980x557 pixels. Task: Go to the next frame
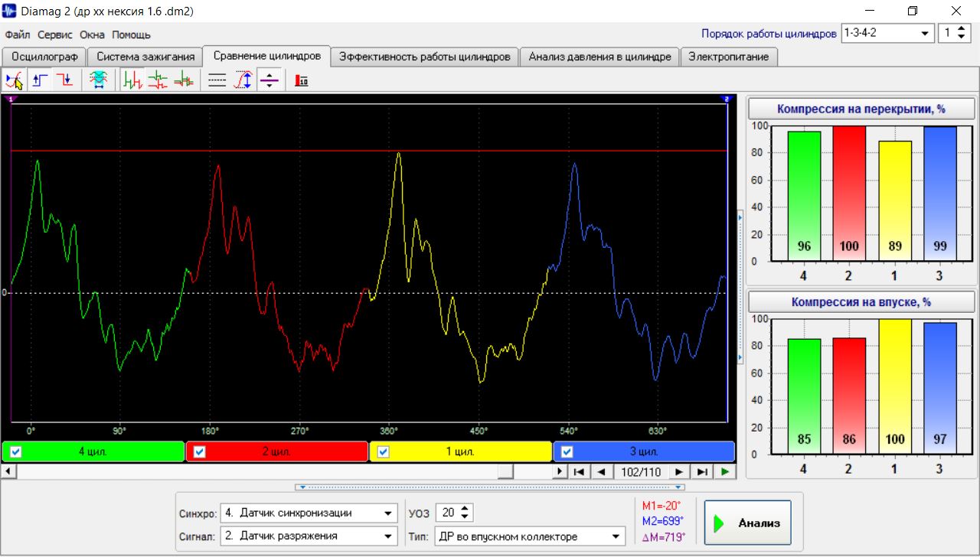679,471
